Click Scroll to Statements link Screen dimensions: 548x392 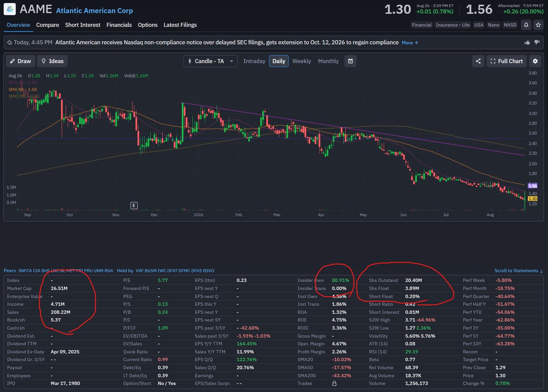518,271
